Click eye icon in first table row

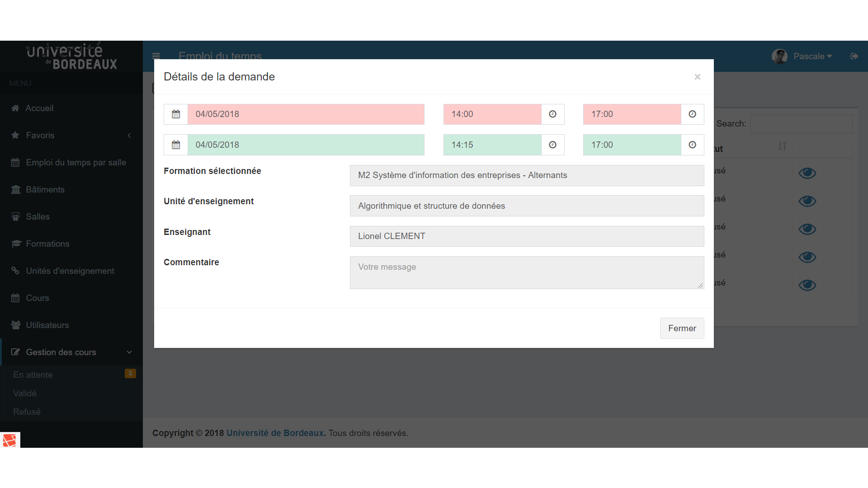[807, 173]
